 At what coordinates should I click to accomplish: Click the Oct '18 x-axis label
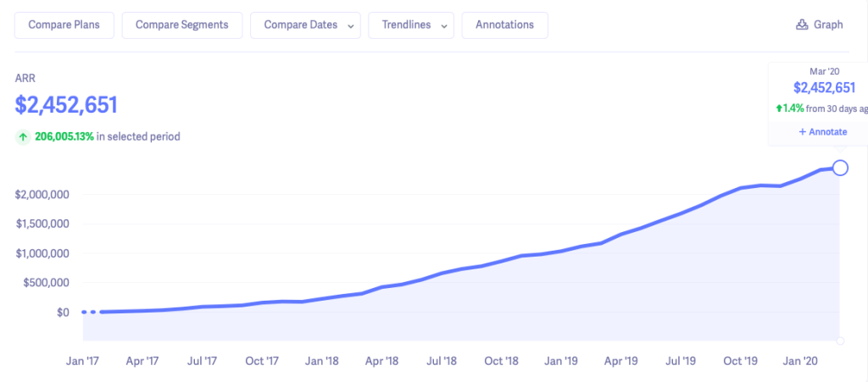pos(502,361)
